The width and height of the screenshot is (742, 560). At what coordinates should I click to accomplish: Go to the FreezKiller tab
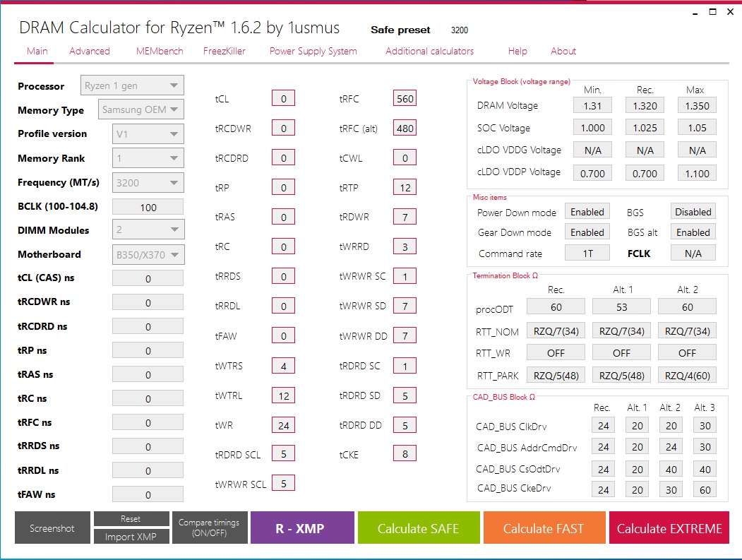tap(225, 51)
